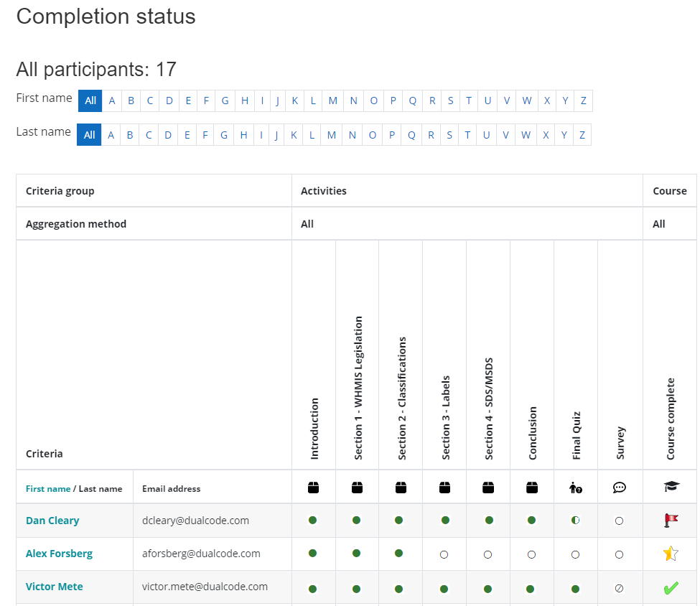Click Dan Cleary's half-filled Final Quiz indicator
700x606 pixels.
pos(575,521)
